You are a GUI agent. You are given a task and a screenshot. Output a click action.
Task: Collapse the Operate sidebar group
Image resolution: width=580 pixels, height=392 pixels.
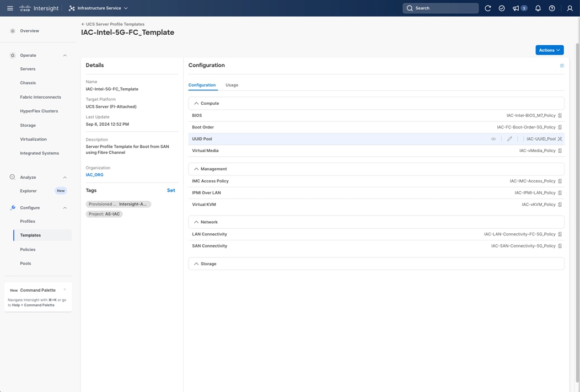(65, 55)
